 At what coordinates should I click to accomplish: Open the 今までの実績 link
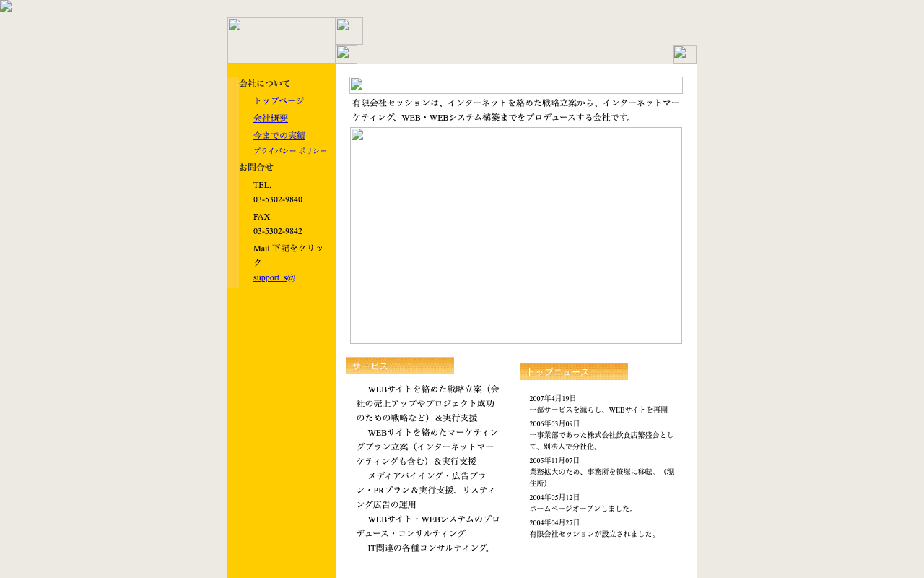pyautogui.click(x=279, y=136)
